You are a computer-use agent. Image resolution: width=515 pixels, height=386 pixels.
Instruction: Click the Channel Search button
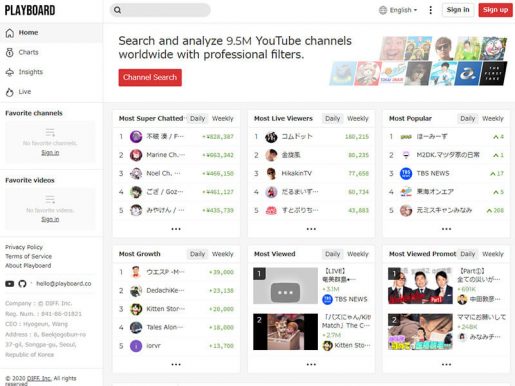150,77
